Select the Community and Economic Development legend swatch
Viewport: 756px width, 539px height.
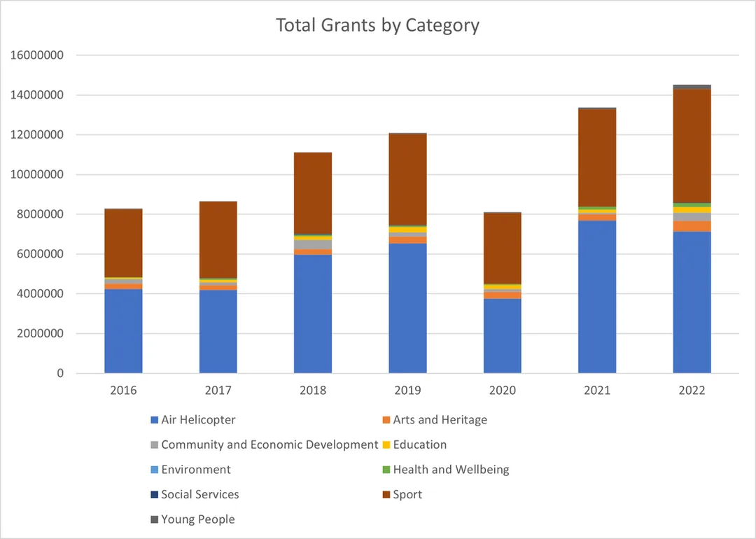(x=154, y=445)
